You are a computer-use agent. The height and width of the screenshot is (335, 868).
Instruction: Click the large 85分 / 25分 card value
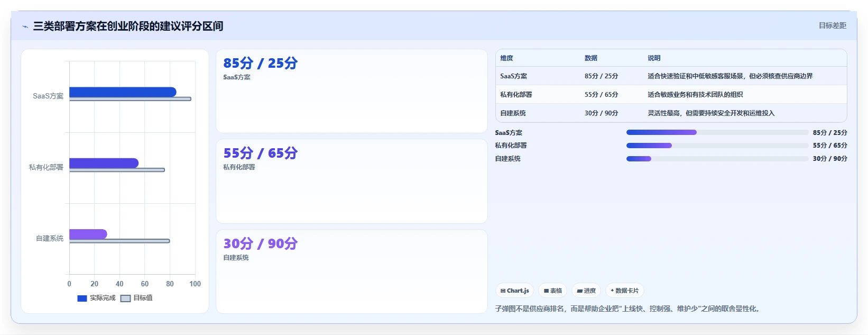pos(261,63)
